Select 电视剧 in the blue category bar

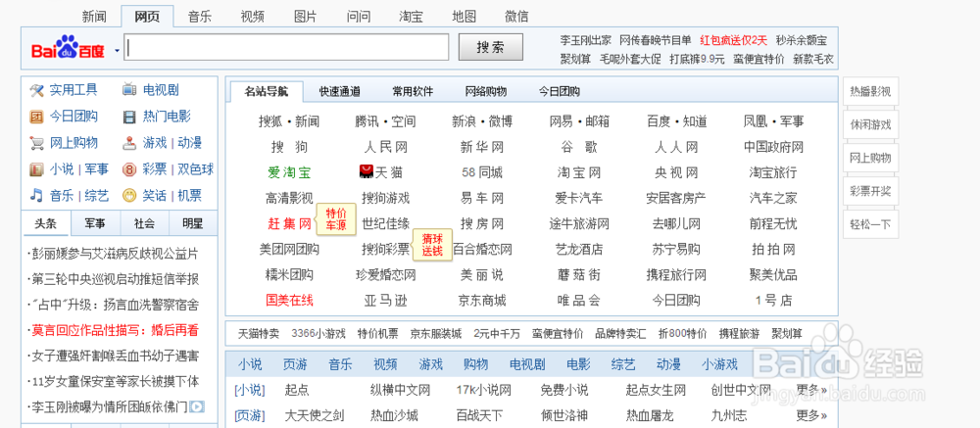(527, 364)
